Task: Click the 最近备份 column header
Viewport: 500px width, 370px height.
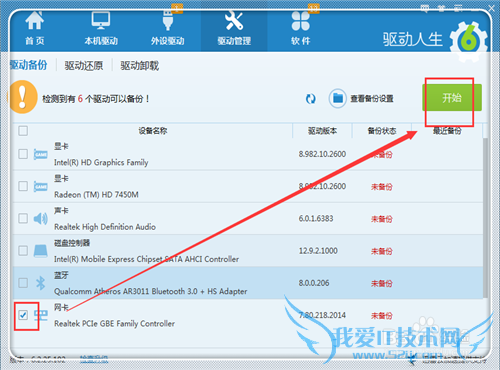Action: pos(447,131)
